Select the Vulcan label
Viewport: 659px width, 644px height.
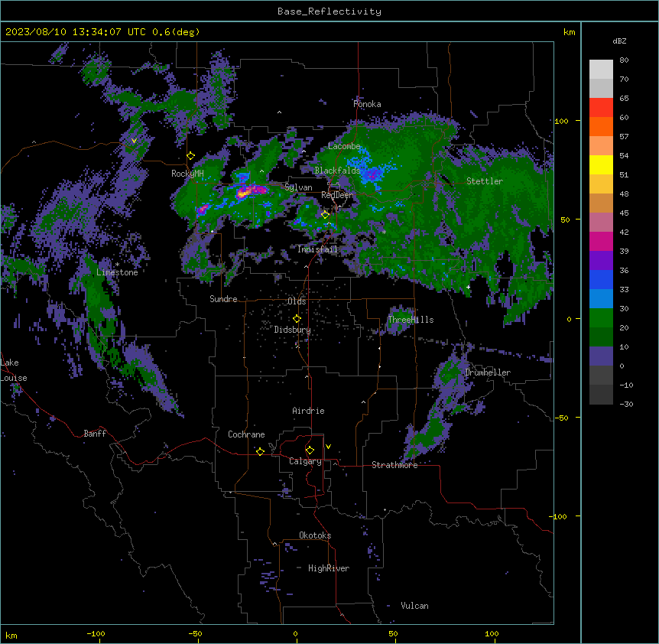pos(415,606)
